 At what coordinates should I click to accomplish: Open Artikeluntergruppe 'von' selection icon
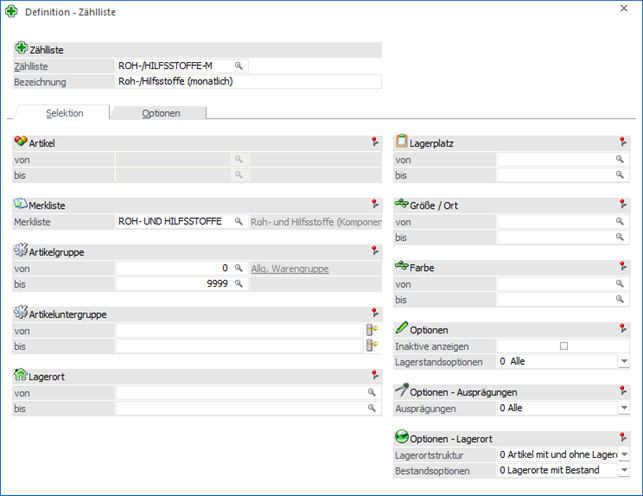tap(372, 330)
